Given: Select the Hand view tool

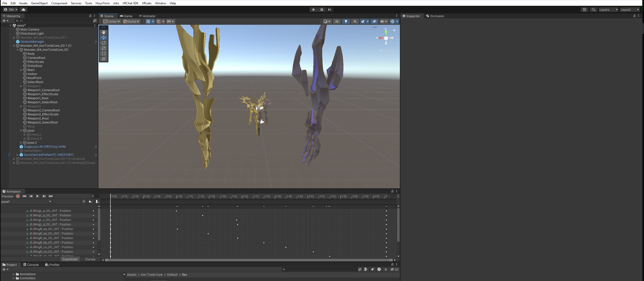Looking at the screenshot, I should [104, 32].
